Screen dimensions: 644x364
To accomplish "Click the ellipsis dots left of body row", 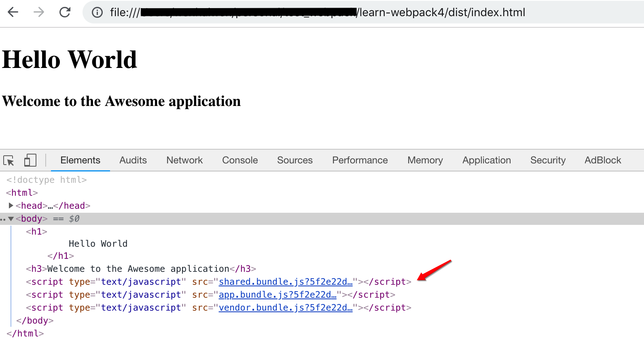I will 3,220.
